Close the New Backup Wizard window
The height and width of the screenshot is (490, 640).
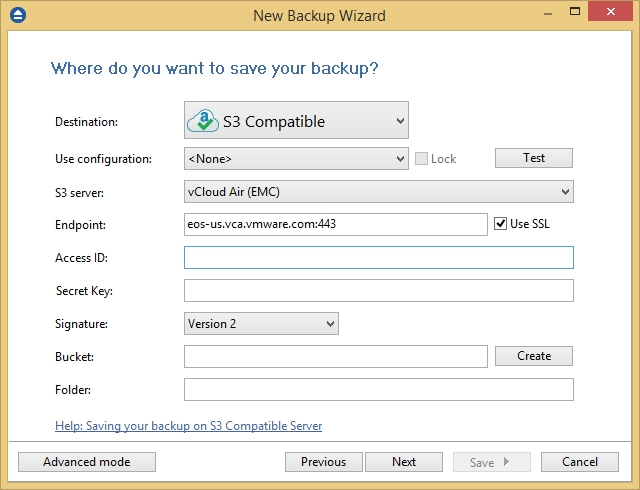[610, 11]
